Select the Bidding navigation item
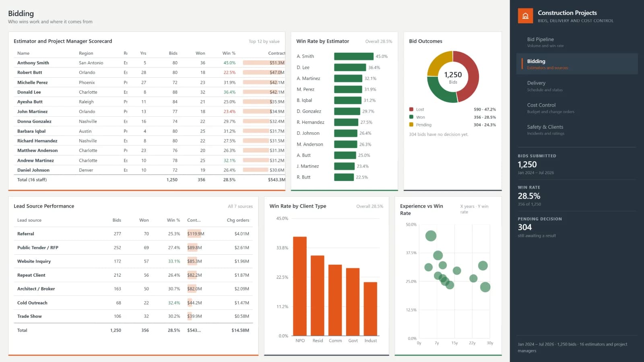The image size is (644, 362). click(577, 64)
